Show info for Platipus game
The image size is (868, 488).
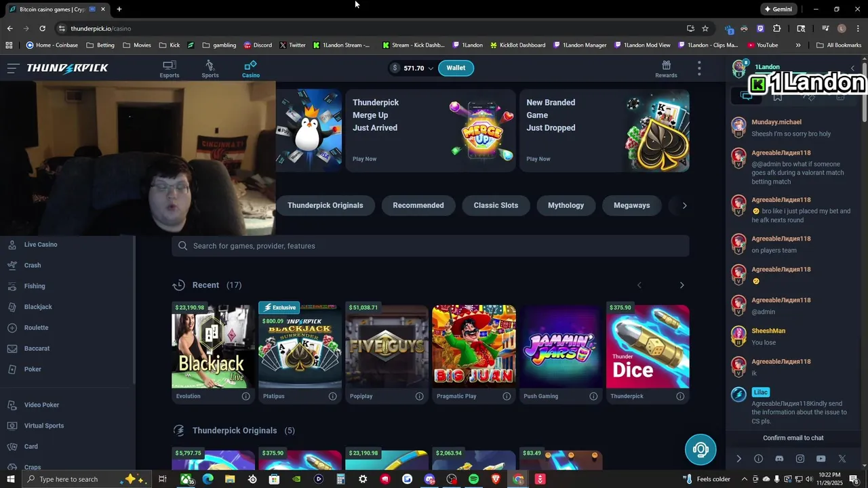pos(332,396)
